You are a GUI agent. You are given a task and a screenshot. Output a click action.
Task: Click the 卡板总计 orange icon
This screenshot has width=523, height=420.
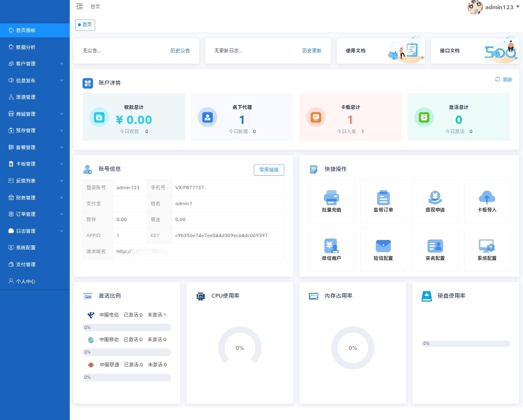coord(316,117)
